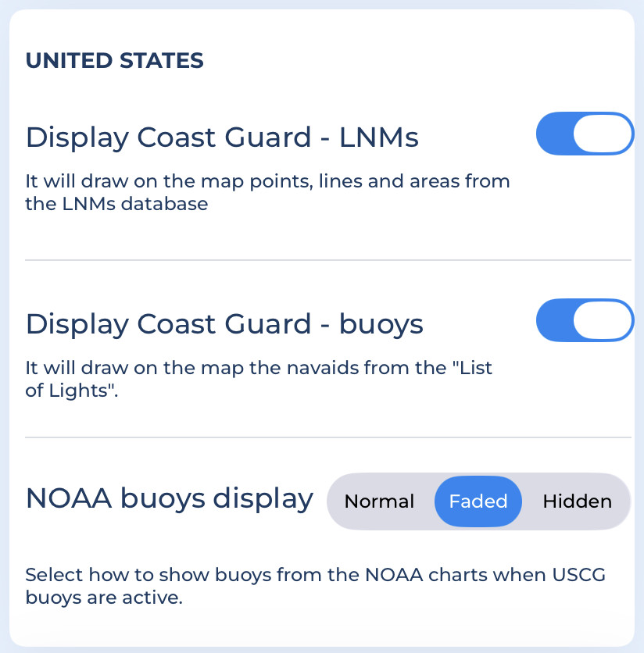Image resolution: width=644 pixels, height=653 pixels.
Task: Click the UNITED STATES section header
Action: pos(115,61)
